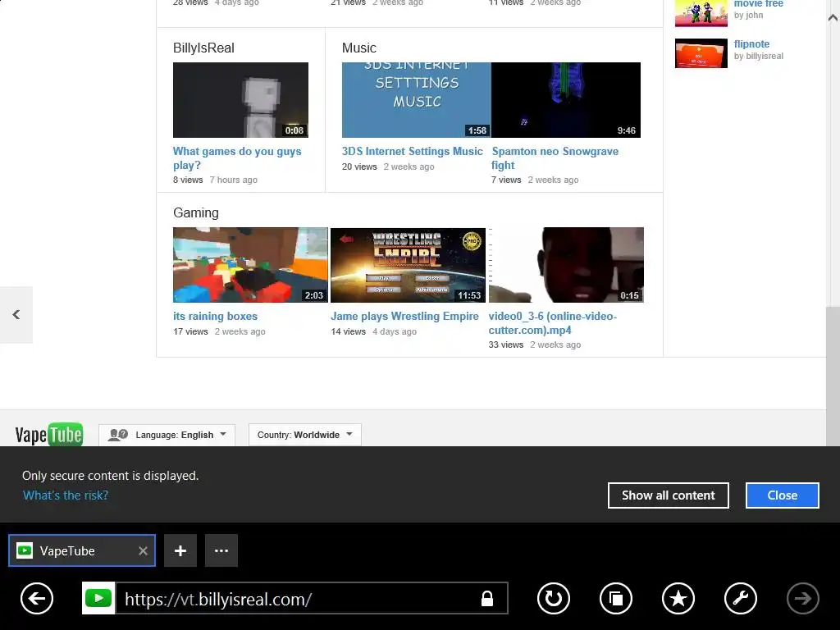Open a new tab with the plus button
Image resolution: width=840 pixels, height=630 pixels.
[x=180, y=550]
